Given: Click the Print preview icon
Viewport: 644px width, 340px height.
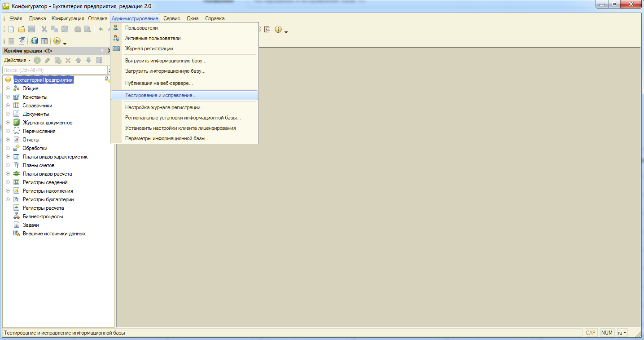Looking at the screenshot, I should click(x=88, y=29).
